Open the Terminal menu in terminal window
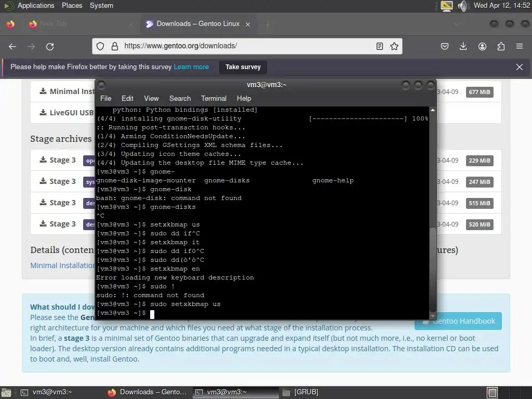532x399 pixels. click(214, 98)
